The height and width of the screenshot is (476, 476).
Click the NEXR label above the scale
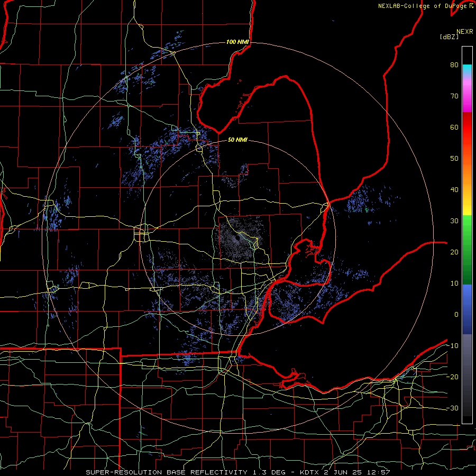[x=465, y=32]
